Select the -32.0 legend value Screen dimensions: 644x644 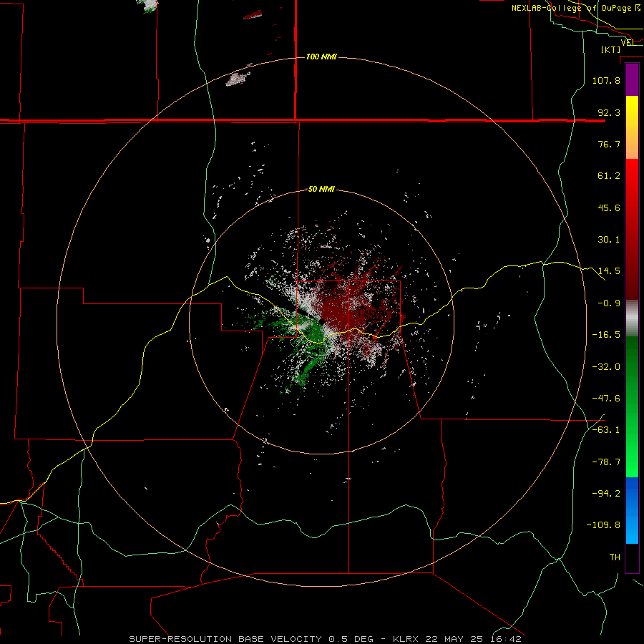[x=606, y=367]
